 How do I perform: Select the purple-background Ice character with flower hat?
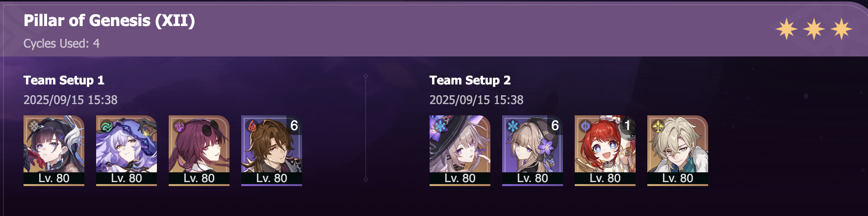point(533,151)
